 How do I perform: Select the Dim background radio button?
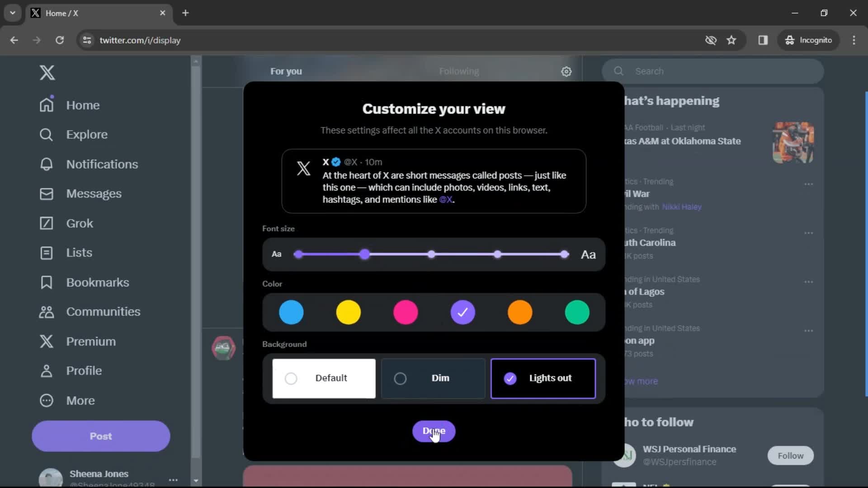point(400,378)
